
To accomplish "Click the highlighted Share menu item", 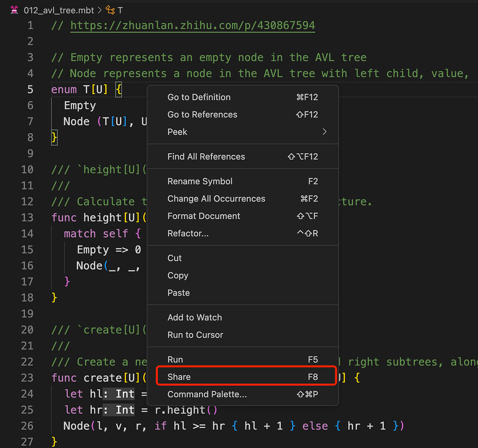I will (x=179, y=377).
